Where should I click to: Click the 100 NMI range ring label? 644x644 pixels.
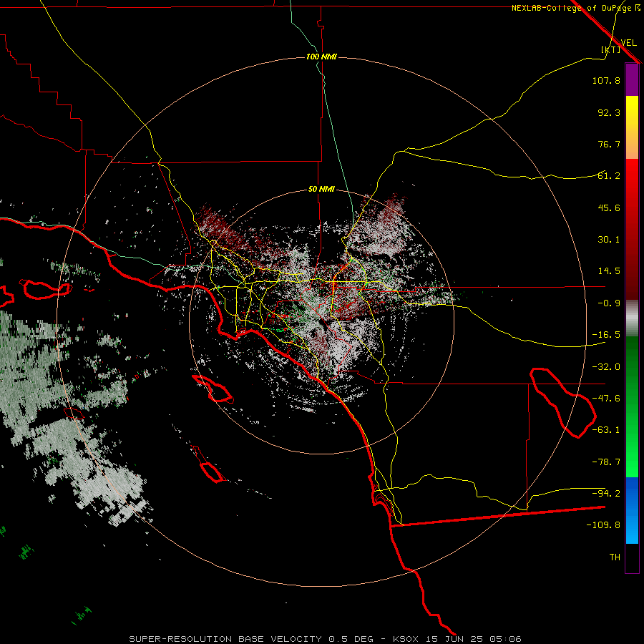(x=321, y=57)
